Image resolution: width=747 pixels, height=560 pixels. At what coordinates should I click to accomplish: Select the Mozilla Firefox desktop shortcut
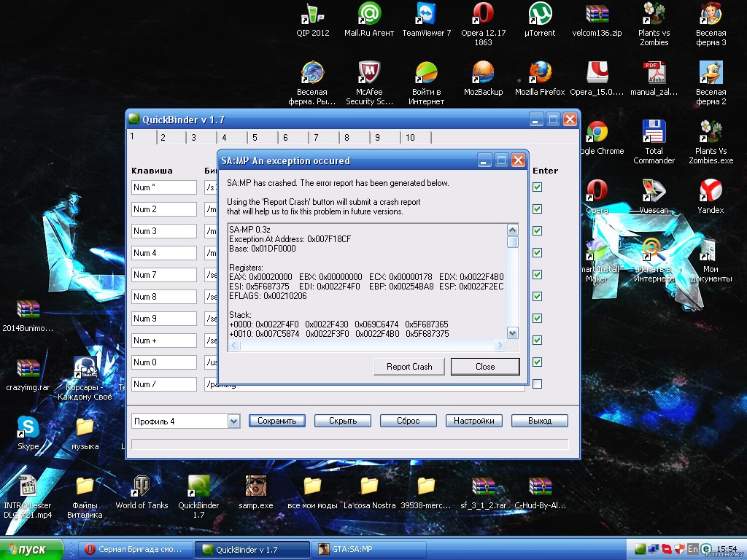click(540, 79)
